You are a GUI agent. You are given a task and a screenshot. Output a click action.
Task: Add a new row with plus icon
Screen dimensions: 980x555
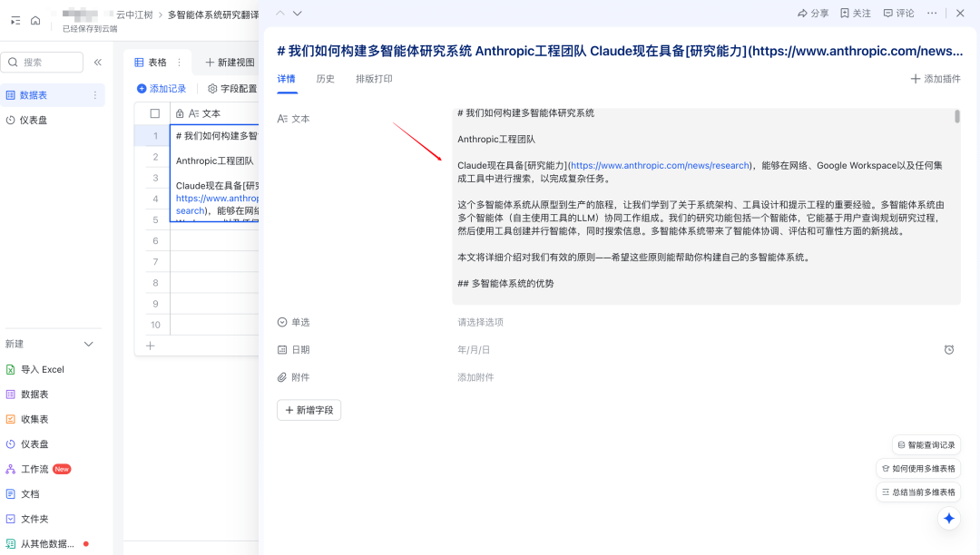pos(150,346)
